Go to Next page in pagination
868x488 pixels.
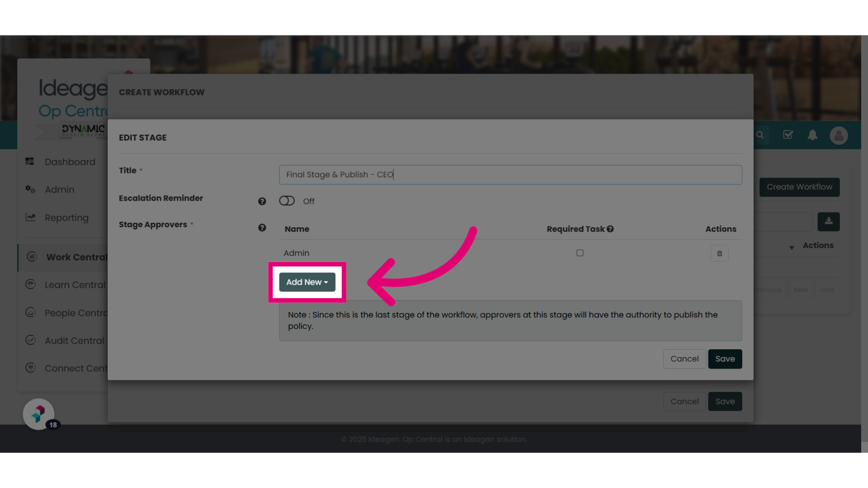click(x=801, y=290)
